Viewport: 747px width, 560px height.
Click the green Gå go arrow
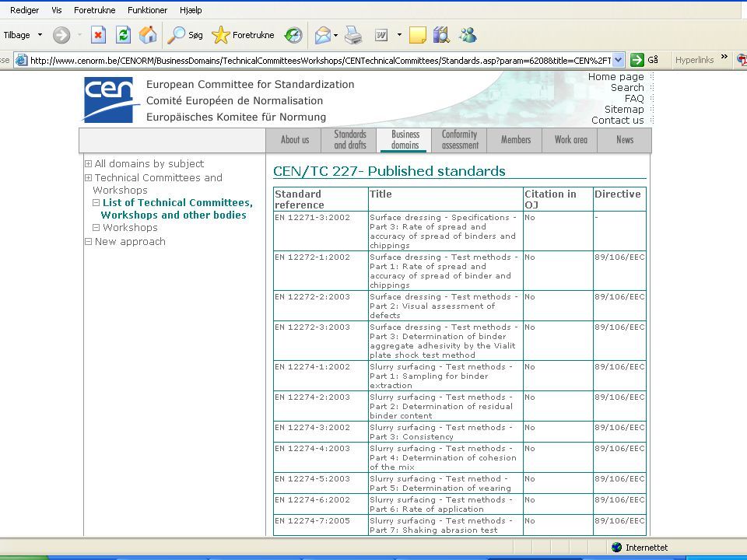pyautogui.click(x=637, y=60)
